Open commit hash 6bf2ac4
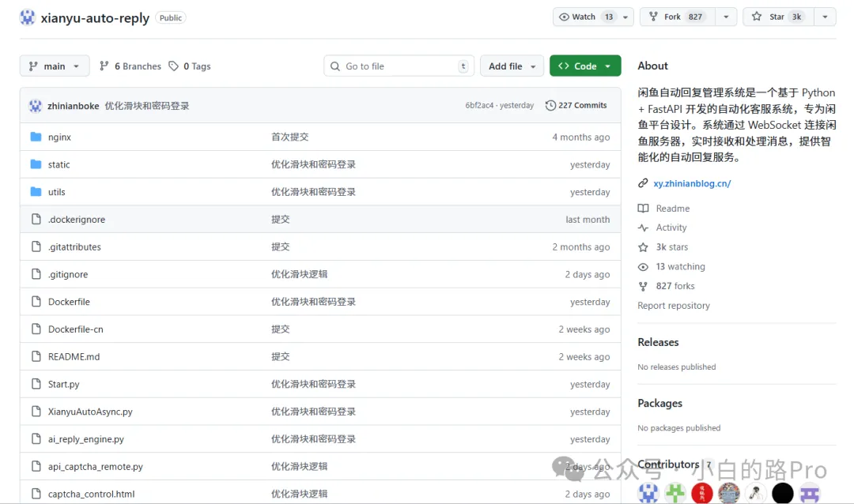Viewport: 854px width, 504px height. (479, 106)
